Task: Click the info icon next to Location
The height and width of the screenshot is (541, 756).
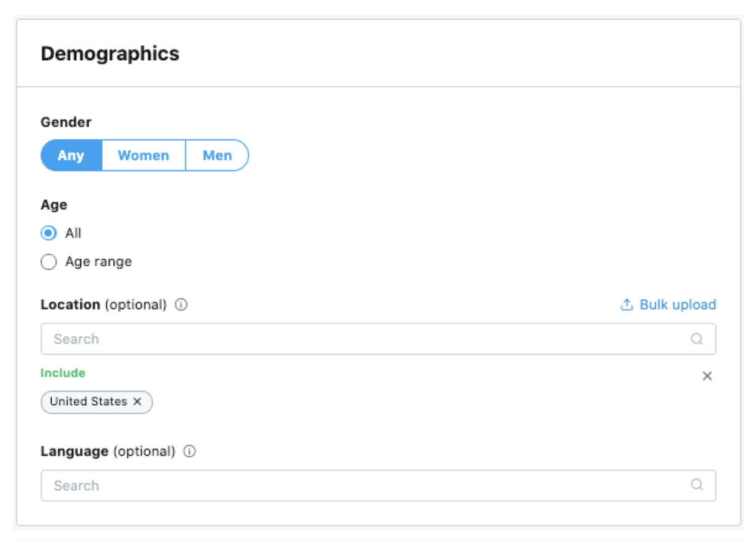Action: click(181, 305)
